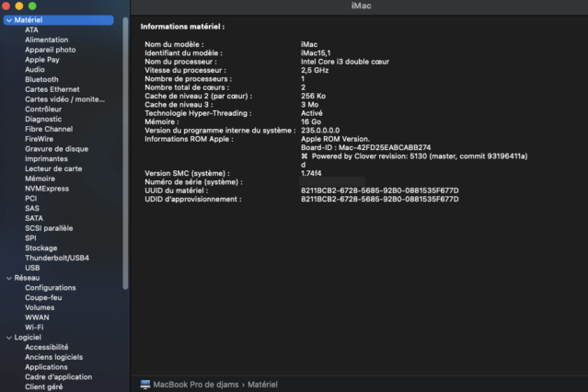Select Diagnostic in the sidebar
Viewport: 588px width, 392px height.
(x=43, y=120)
